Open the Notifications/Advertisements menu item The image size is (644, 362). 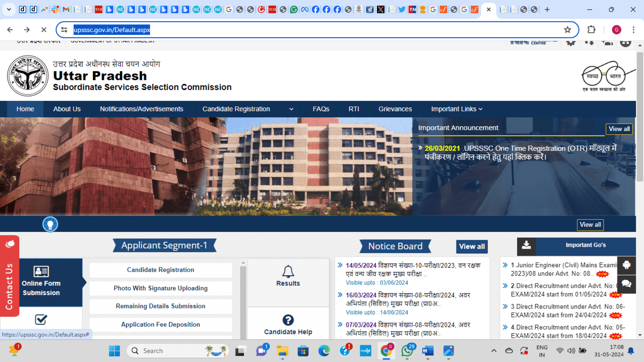(141, 109)
